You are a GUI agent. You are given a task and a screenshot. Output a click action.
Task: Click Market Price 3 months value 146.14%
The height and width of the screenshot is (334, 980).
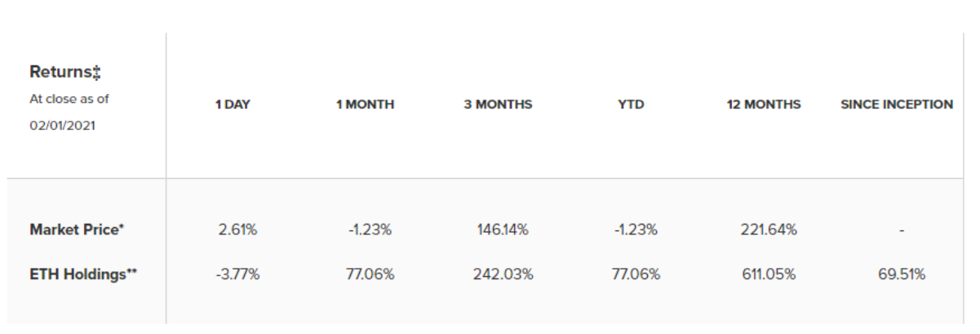503,230
